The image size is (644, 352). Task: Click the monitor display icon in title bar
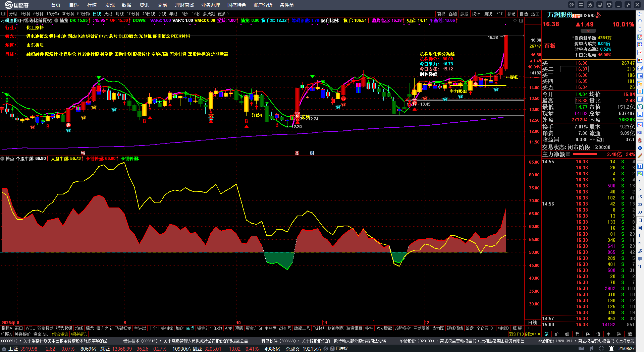point(600,5)
